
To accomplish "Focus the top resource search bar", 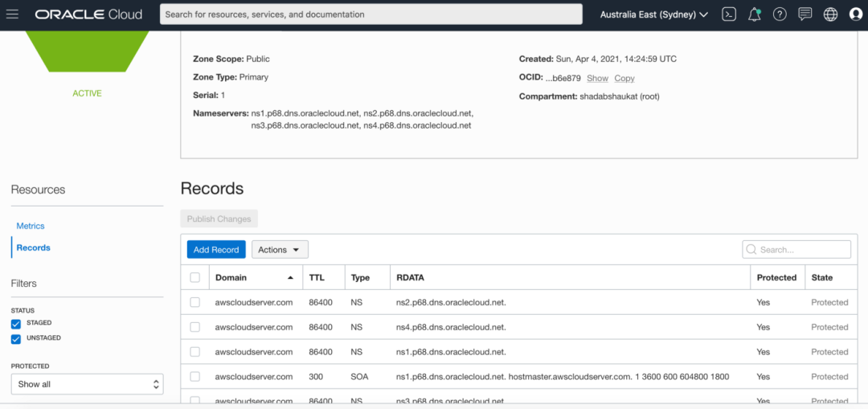I will point(371,14).
